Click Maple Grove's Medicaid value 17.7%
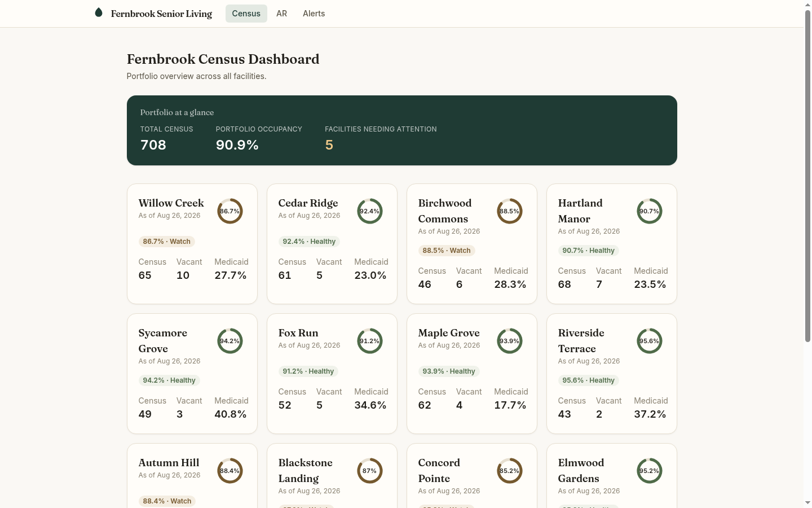 510,405
